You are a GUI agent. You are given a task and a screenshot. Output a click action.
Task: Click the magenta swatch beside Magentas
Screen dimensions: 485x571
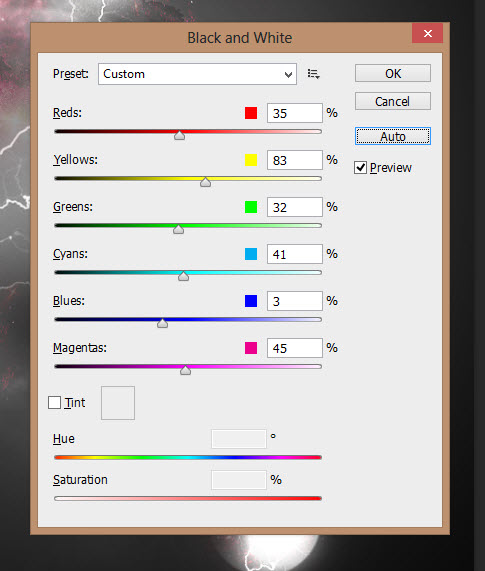click(251, 348)
